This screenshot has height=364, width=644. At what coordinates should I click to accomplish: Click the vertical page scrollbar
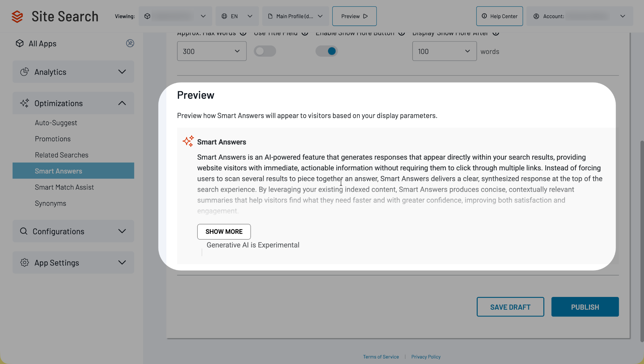(641, 241)
